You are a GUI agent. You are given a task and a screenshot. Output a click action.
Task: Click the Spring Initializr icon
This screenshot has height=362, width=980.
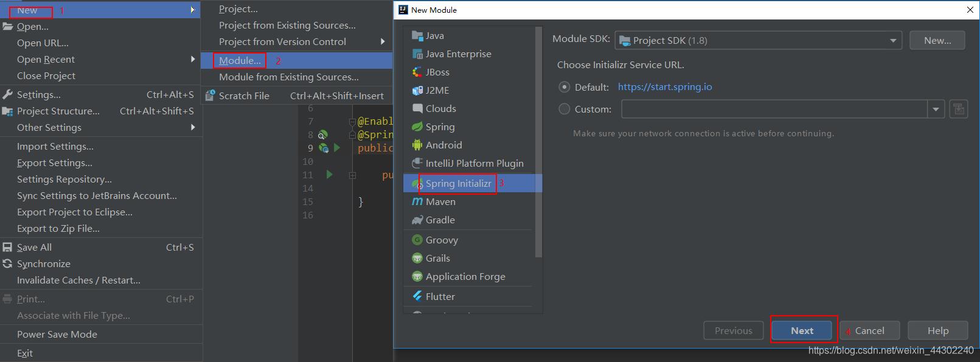[417, 183]
